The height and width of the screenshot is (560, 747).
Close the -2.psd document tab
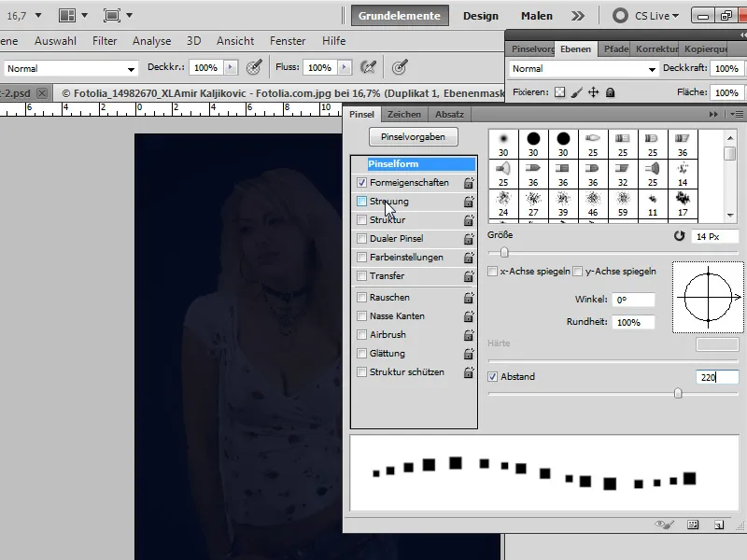tap(42, 92)
